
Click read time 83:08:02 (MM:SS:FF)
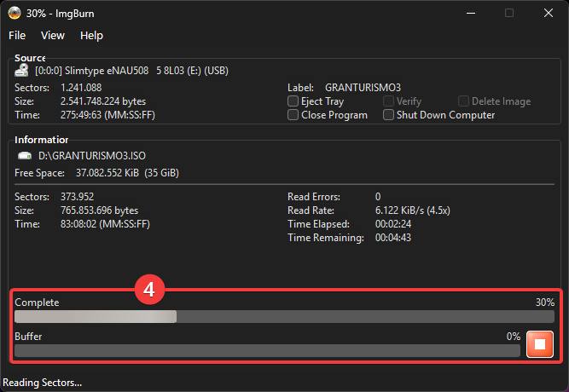105,224
